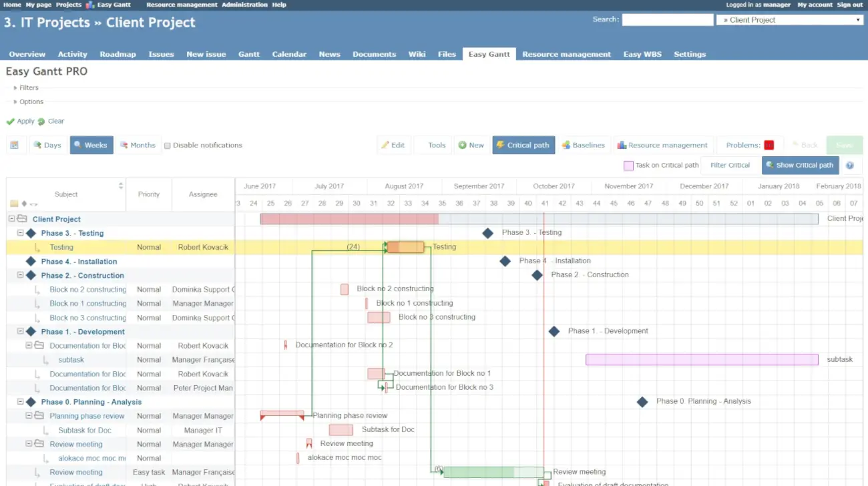Image resolution: width=868 pixels, height=486 pixels.
Task: Switch to the Easy WBS tab
Action: tap(642, 54)
